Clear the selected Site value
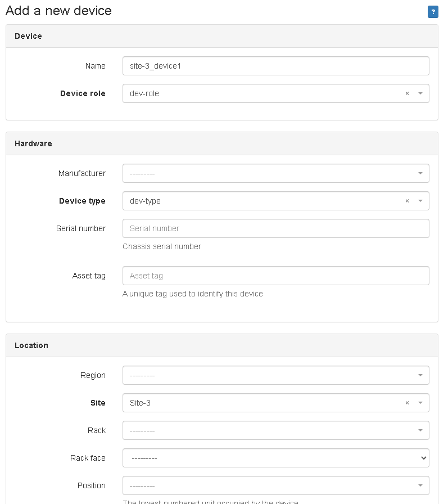Image resolution: width=439 pixels, height=504 pixels. point(407,403)
